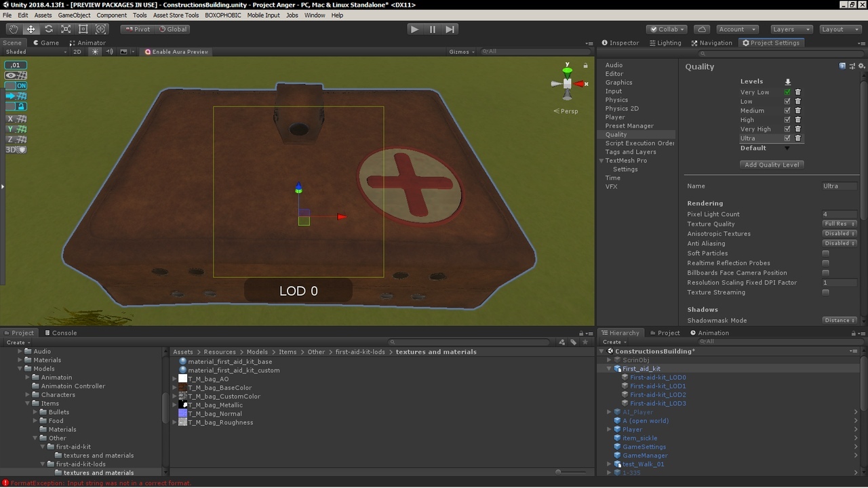Toggle High level checkbox

(787, 120)
